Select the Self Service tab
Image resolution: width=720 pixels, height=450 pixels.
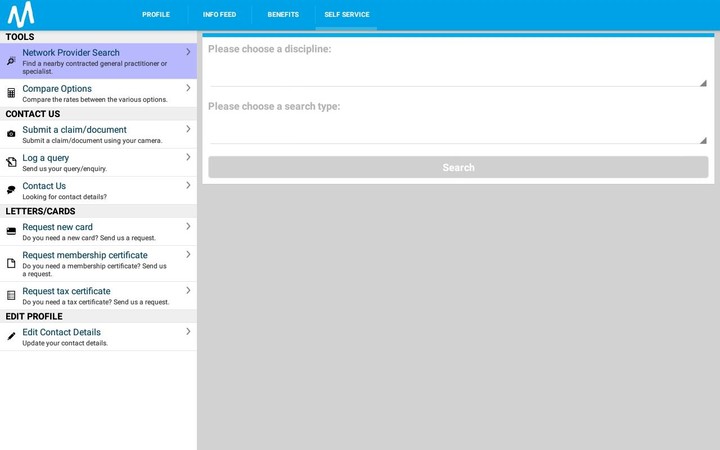(x=347, y=15)
